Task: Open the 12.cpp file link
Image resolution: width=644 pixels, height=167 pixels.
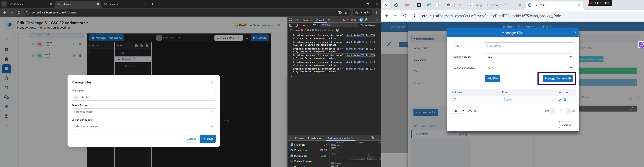Action: pyautogui.click(x=507, y=100)
